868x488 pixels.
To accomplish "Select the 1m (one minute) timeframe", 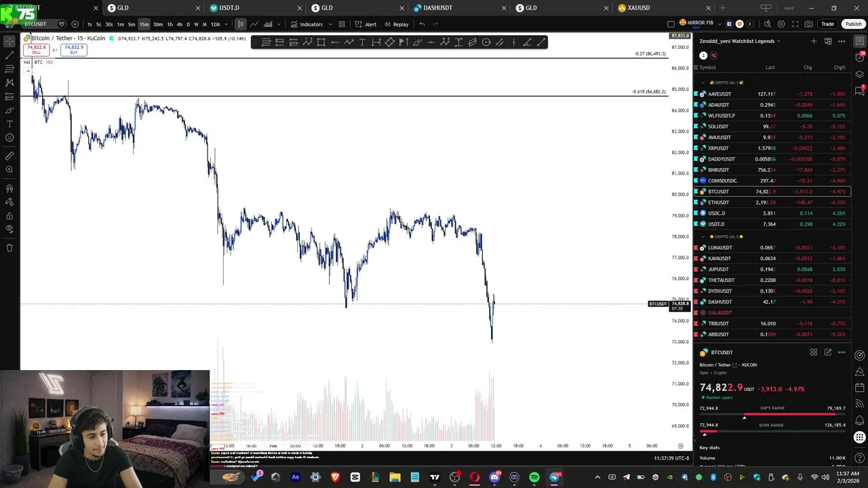I will click(x=120, y=24).
